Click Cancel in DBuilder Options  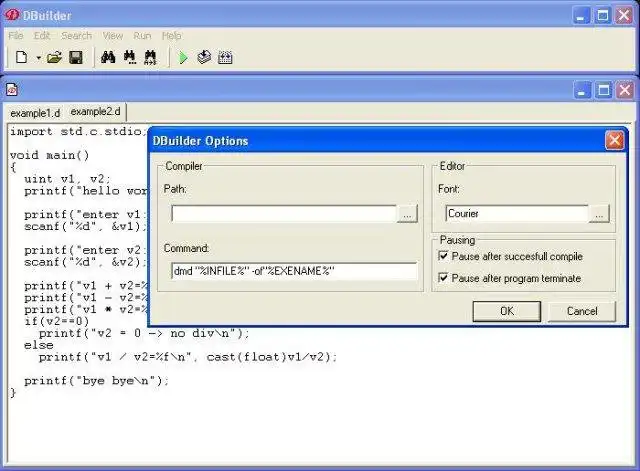pyautogui.click(x=582, y=311)
